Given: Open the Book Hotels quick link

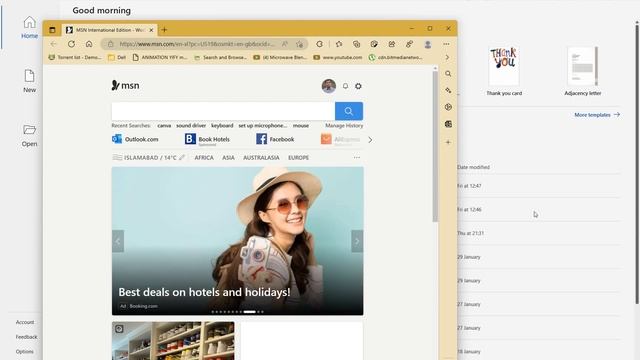Looking at the screenshot, I should [x=207, y=139].
